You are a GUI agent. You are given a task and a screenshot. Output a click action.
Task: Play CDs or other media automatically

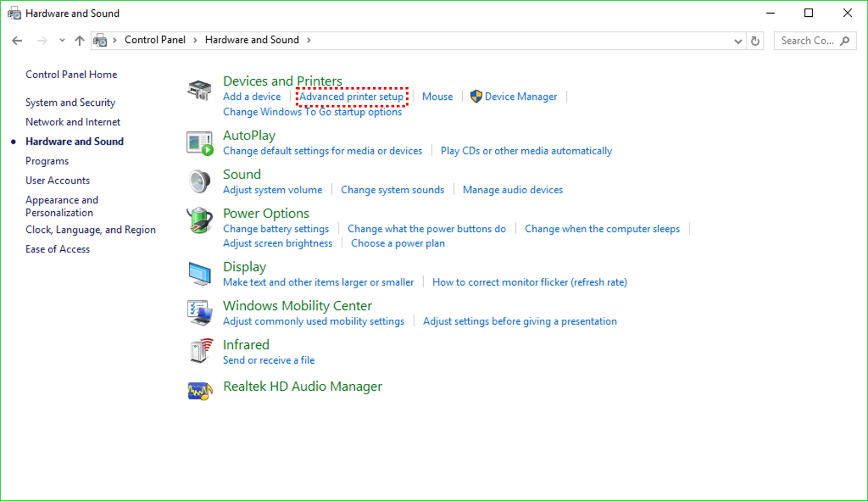coord(526,151)
